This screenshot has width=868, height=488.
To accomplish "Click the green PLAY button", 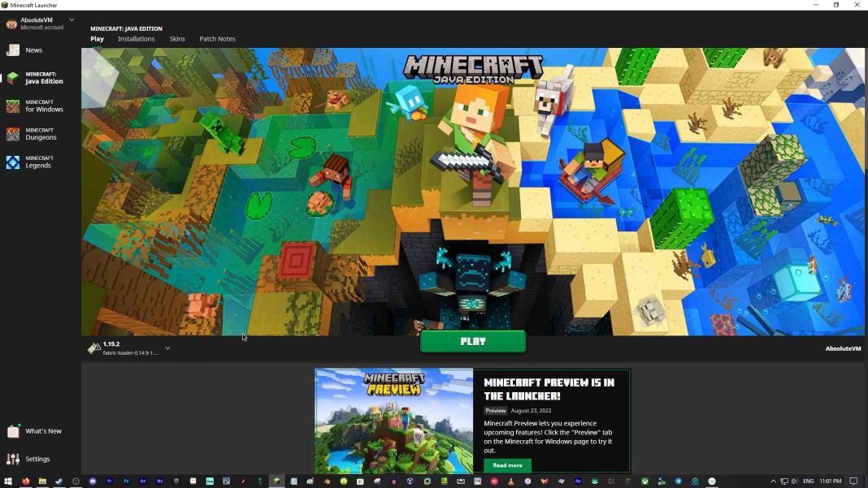I will [473, 341].
